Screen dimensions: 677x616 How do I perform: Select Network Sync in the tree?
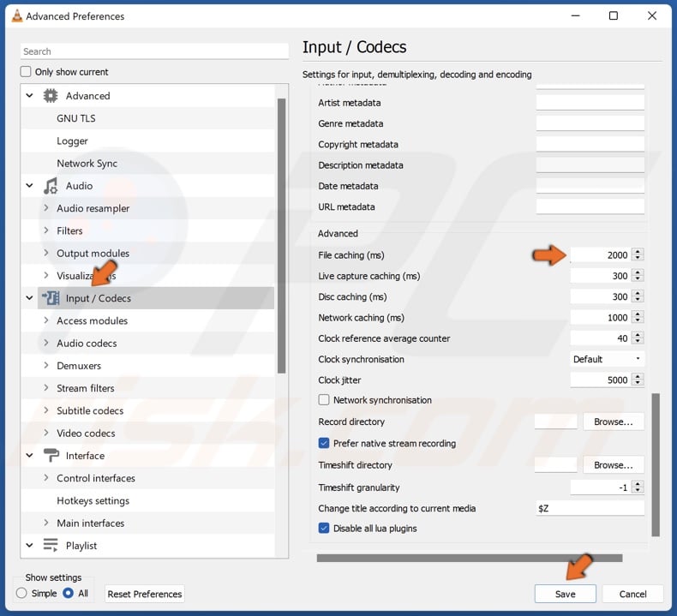pos(87,163)
